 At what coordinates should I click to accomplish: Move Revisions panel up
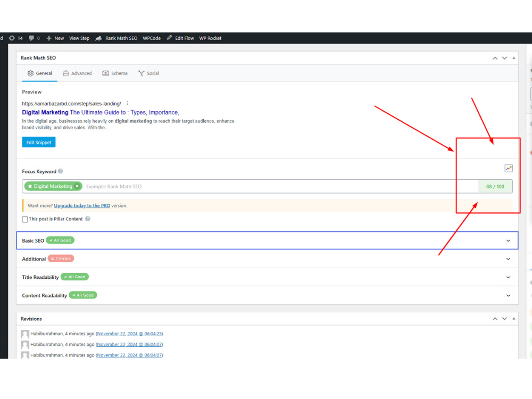point(495,319)
